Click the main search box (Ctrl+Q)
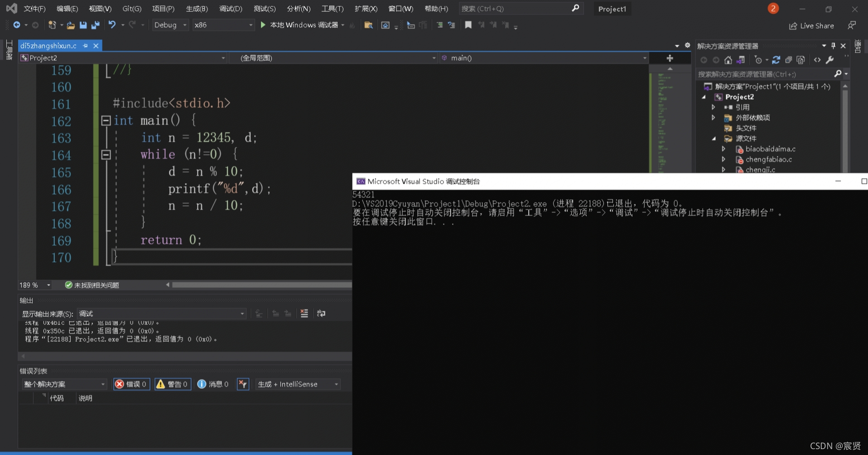The width and height of the screenshot is (868, 455). (x=520, y=9)
